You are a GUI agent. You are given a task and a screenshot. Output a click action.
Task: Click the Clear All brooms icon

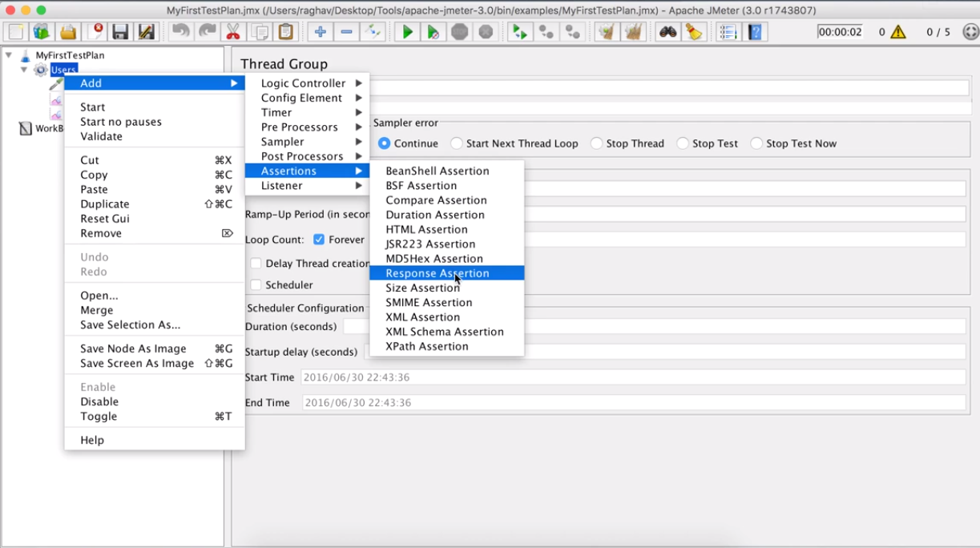(x=633, y=32)
